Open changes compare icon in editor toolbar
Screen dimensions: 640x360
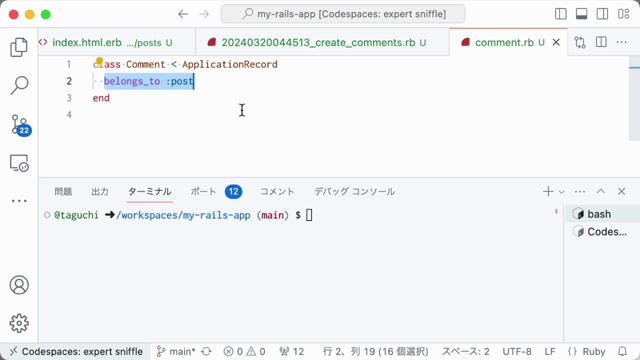580,42
